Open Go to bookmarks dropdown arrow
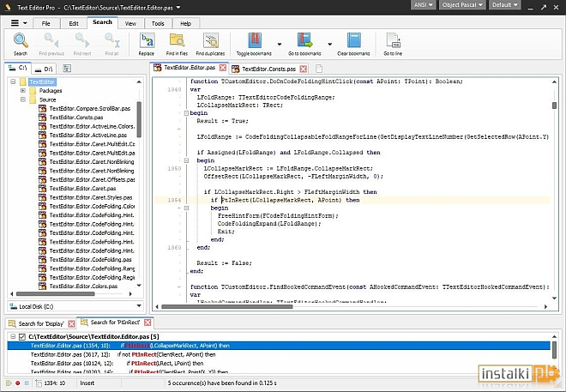Viewport: 566px width, 392px height. point(330,45)
